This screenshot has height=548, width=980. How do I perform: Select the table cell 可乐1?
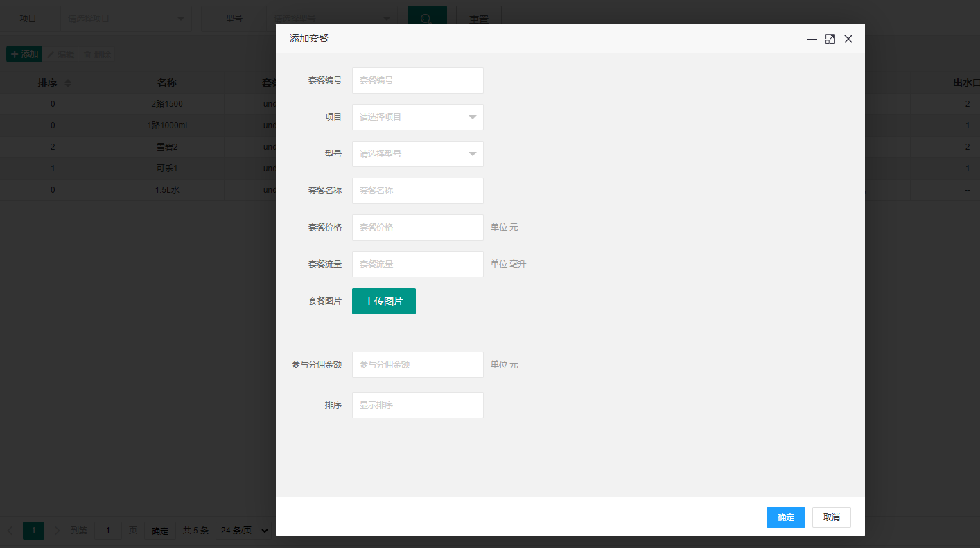tap(167, 169)
